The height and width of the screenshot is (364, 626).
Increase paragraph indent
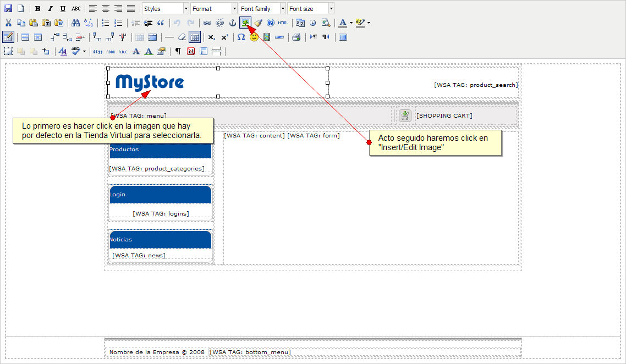148,23
